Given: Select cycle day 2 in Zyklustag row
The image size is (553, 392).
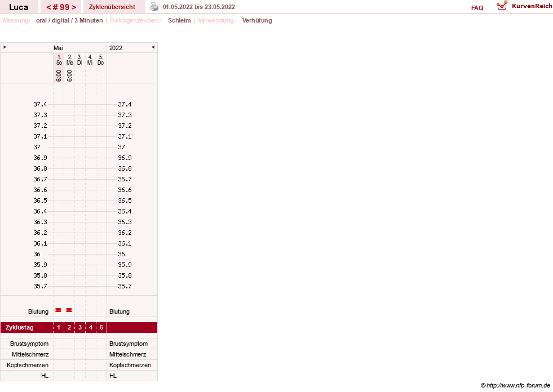Looking at the screenshot, I should point(69,327).
